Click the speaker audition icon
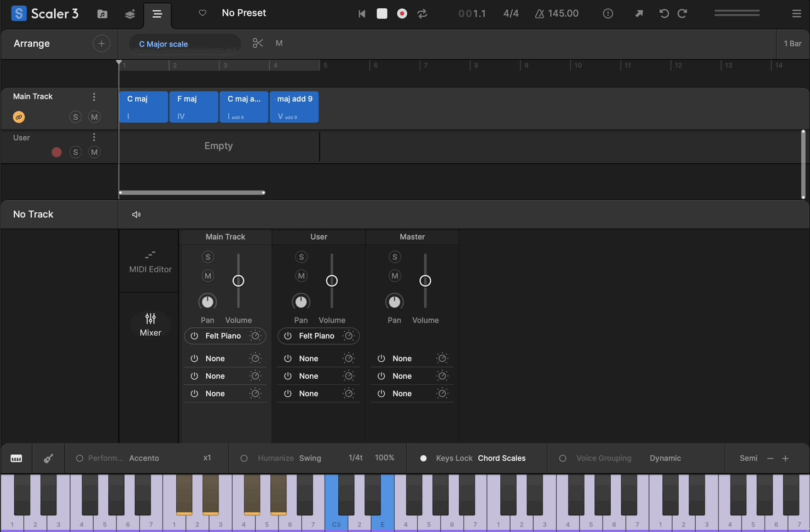Screen dimensions: 810x532 [136, 215]
